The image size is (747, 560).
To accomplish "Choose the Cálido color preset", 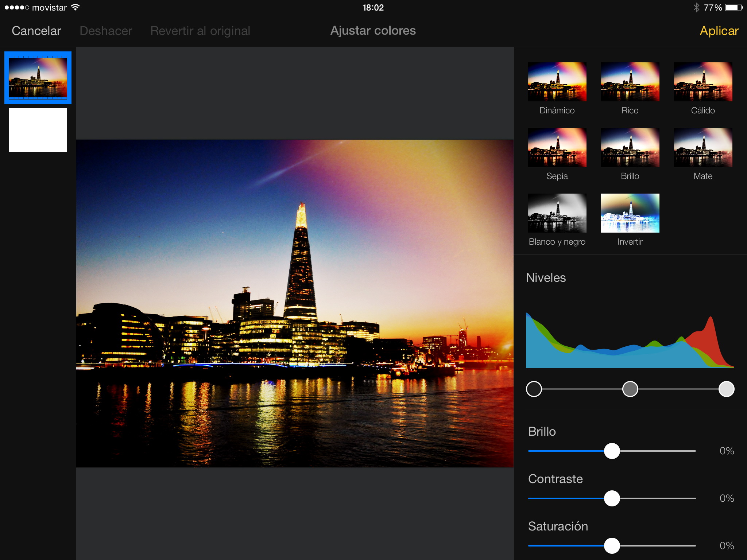I will (x=703, y=82).
